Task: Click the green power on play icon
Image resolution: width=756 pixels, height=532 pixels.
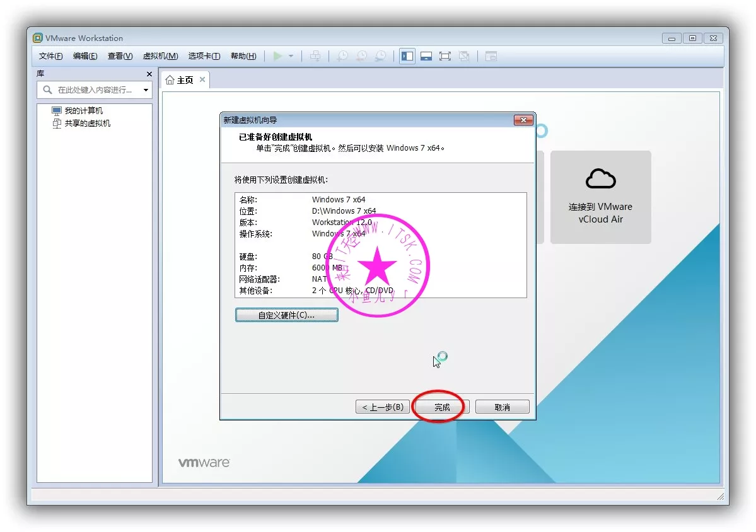Action: coord(277,56)
